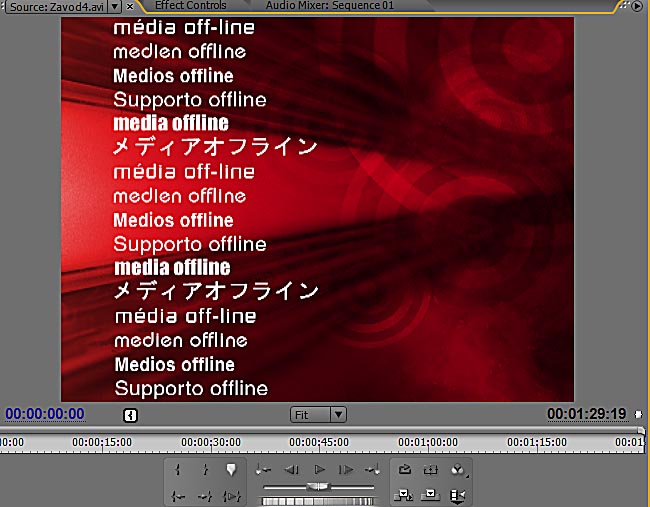Toggle the Loop playback button
Screen dimensions: 650x507
point(405,470)
